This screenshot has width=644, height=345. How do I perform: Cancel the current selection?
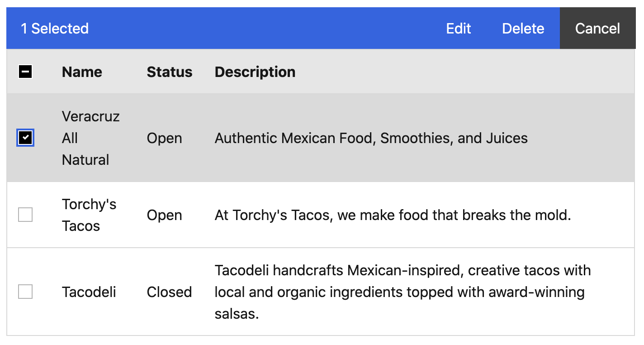tap(597, 29)
